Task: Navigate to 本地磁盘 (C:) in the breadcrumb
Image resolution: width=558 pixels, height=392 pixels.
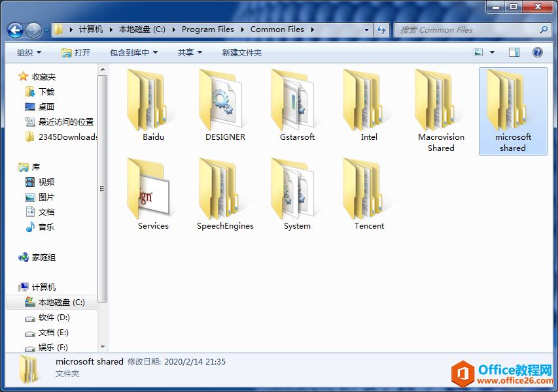Action: point(142,29)
